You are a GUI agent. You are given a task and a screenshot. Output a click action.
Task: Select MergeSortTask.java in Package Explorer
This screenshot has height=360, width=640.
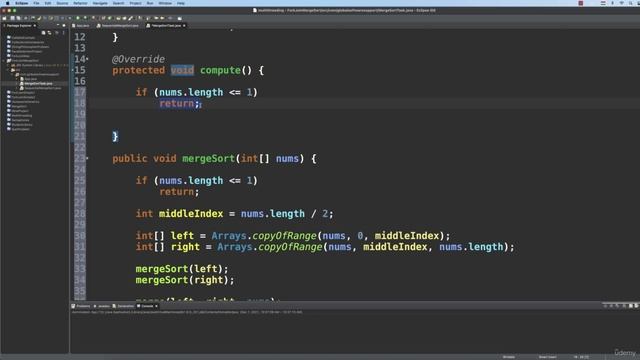pyautogui.click(x=38, y=83)
